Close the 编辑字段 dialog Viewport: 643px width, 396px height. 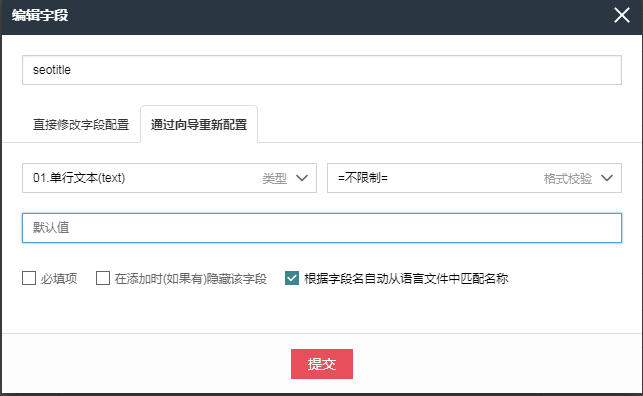pos(622,16)
